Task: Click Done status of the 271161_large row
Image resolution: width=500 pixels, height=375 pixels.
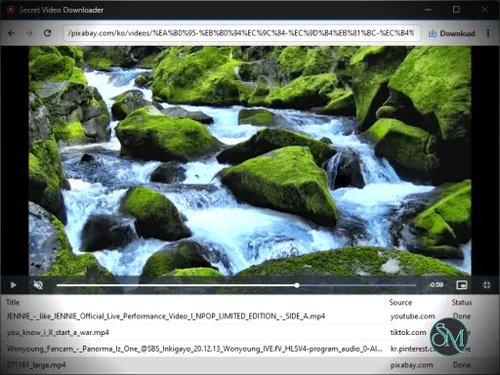Action: click(x=462, y=365)
